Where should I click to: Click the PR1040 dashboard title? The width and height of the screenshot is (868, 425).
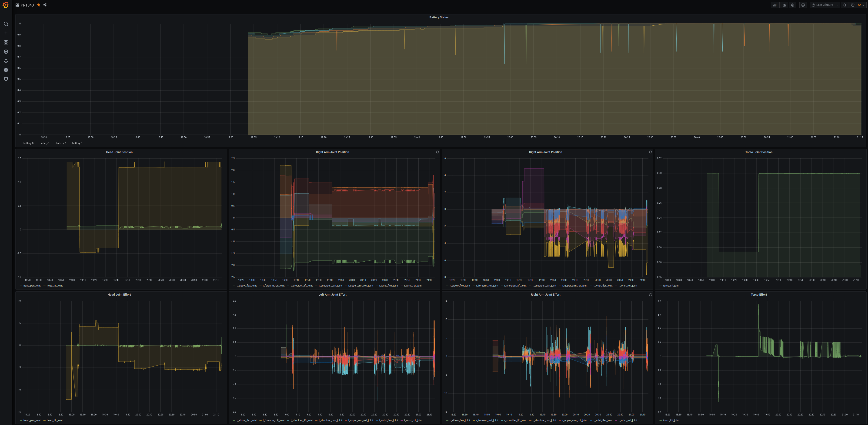coord(27,5)
